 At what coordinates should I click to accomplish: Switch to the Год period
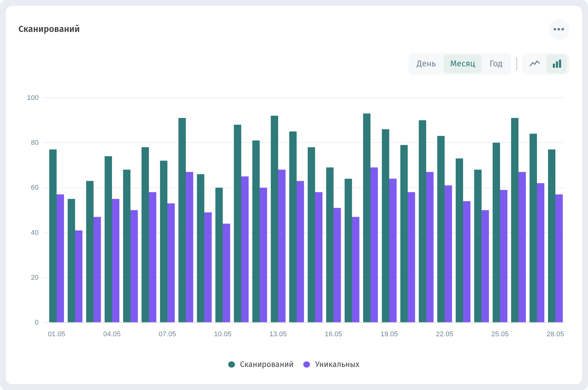click(496, 64)
